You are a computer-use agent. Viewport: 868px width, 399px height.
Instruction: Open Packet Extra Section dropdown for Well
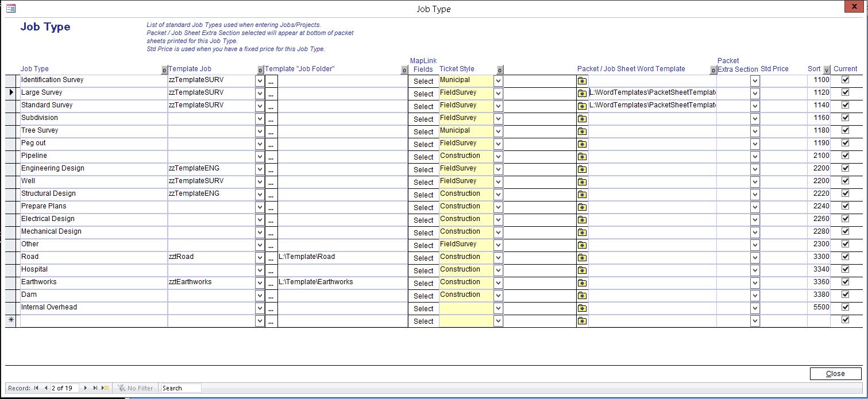click(x=755, y=182)
